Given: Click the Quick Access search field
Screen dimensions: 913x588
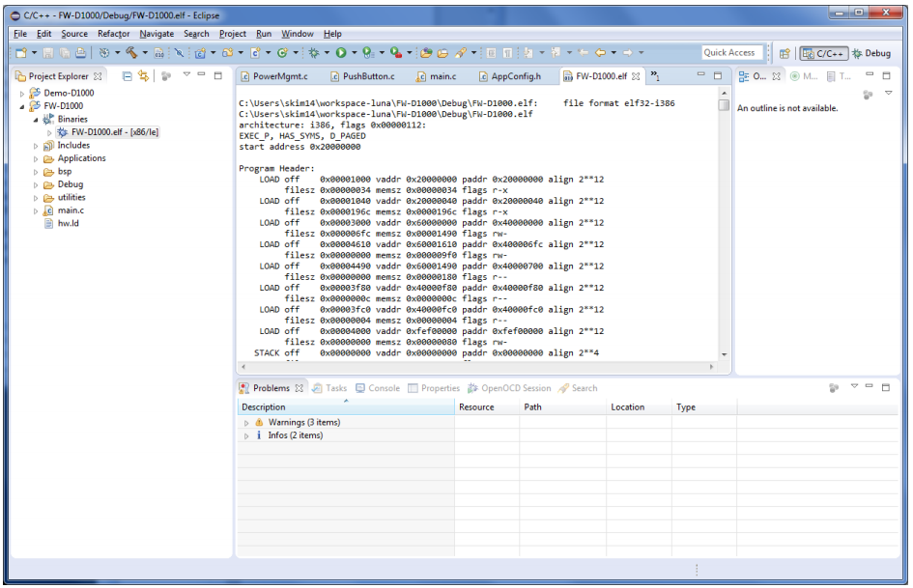Looking at the screenshot, I should (x=731, y=53).
